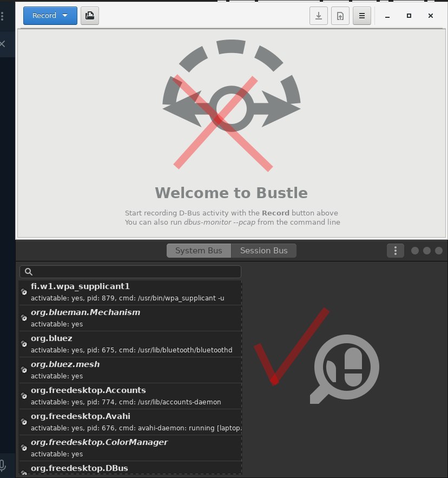Click avahi-daemon pid 676 details line
This screenshot has height=478, width=448.
click(136, 428)
